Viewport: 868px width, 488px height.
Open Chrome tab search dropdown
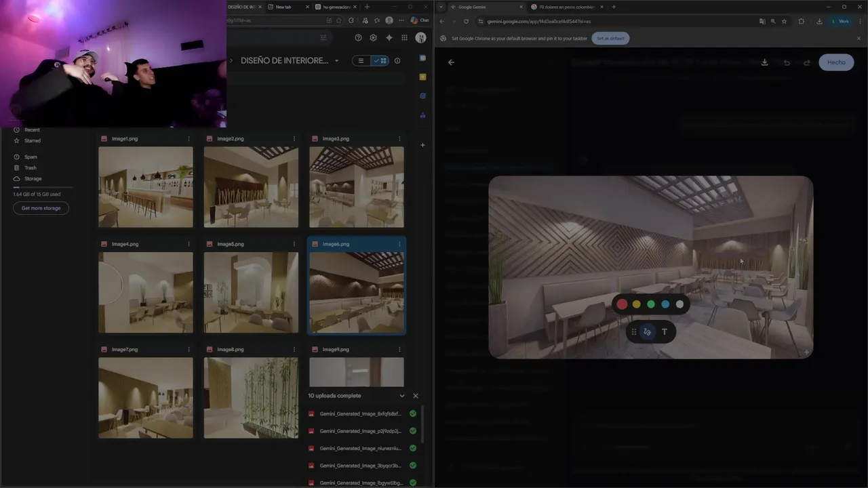tap(441, 7)
